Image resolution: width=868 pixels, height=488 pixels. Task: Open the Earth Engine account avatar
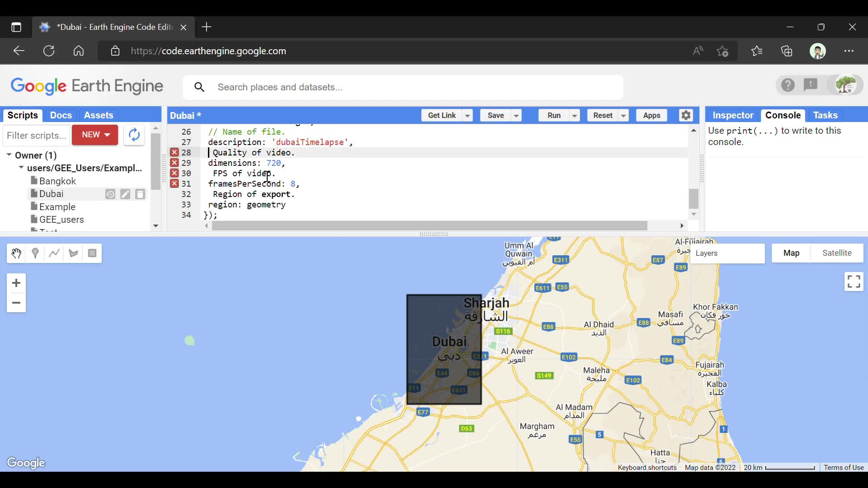pos(845,85)
